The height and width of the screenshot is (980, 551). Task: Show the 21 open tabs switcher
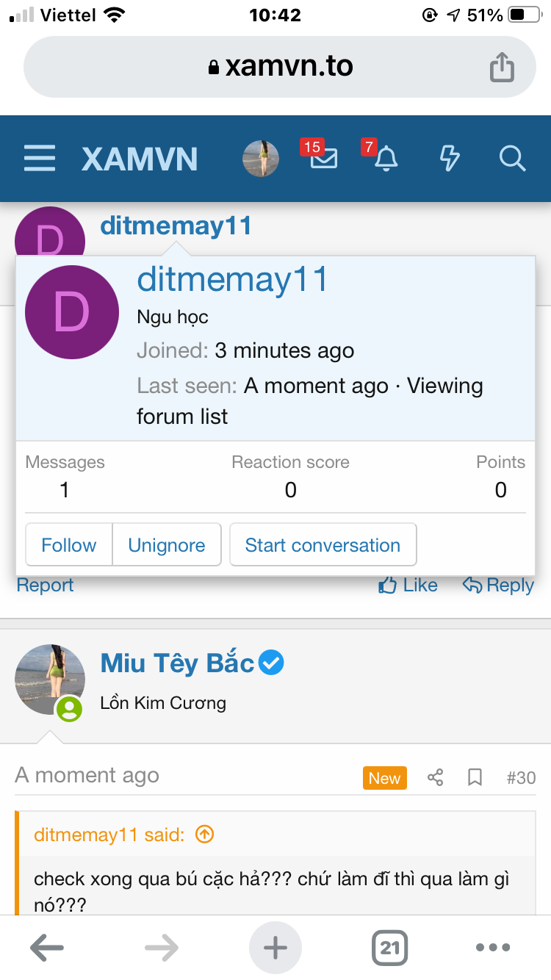click(x=389, y=948)
